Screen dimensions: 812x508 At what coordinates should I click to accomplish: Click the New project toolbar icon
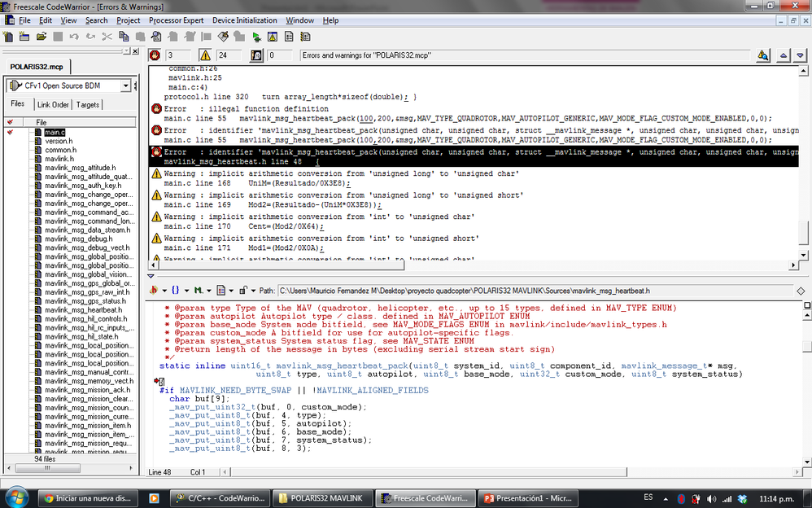click(x=24, y=37)
